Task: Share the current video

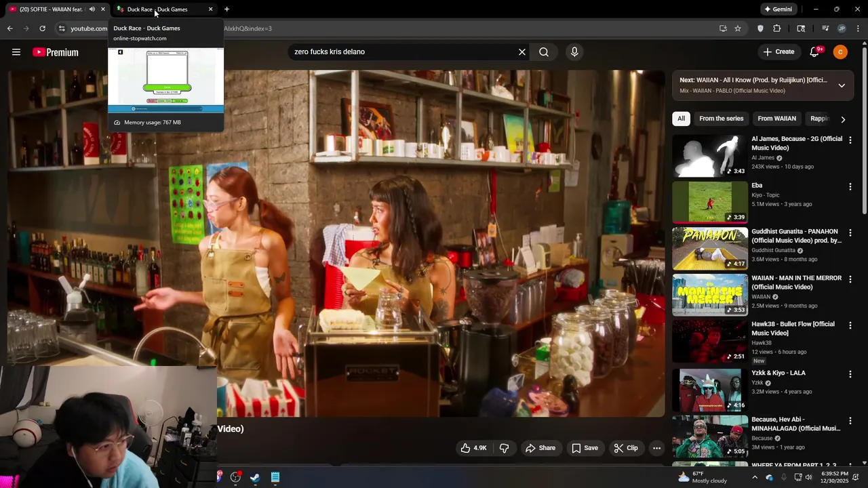Action: (540, 448)
